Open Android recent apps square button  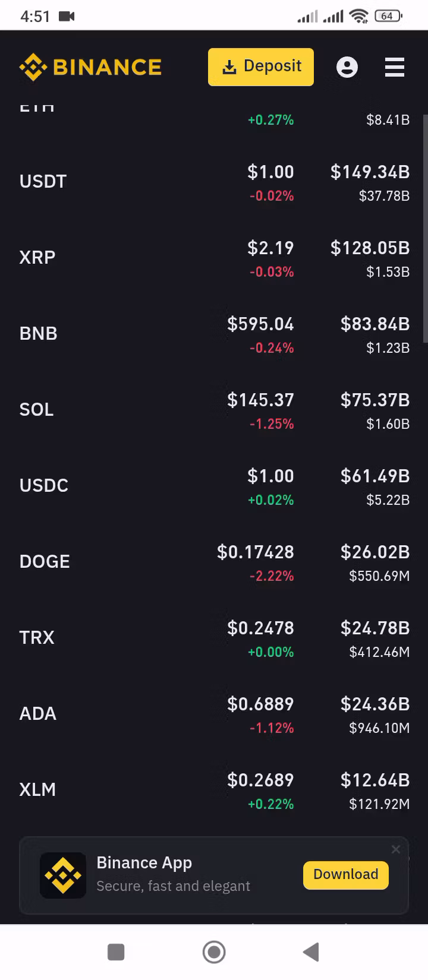coord(116,952)
